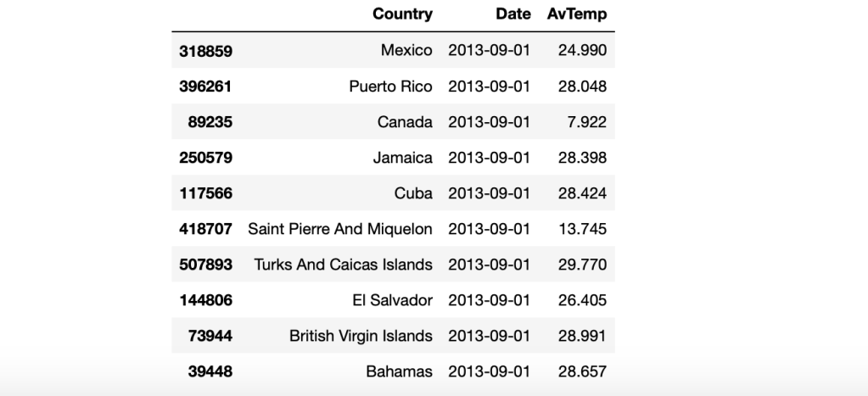This screenshot has width=868, height=396.
Task: Select the Puerto Rico cell
Action: coord(390,86)
